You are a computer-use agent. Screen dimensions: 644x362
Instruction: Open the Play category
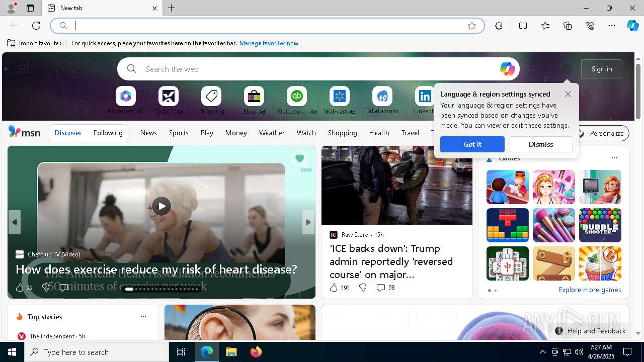(207, 133)
